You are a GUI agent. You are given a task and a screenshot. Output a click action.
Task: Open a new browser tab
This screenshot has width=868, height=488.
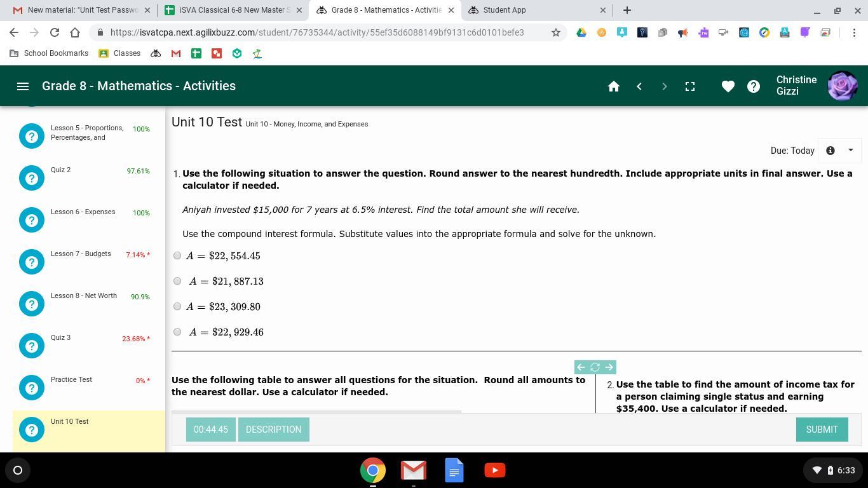pyautogui.click(x=627, y=10)
